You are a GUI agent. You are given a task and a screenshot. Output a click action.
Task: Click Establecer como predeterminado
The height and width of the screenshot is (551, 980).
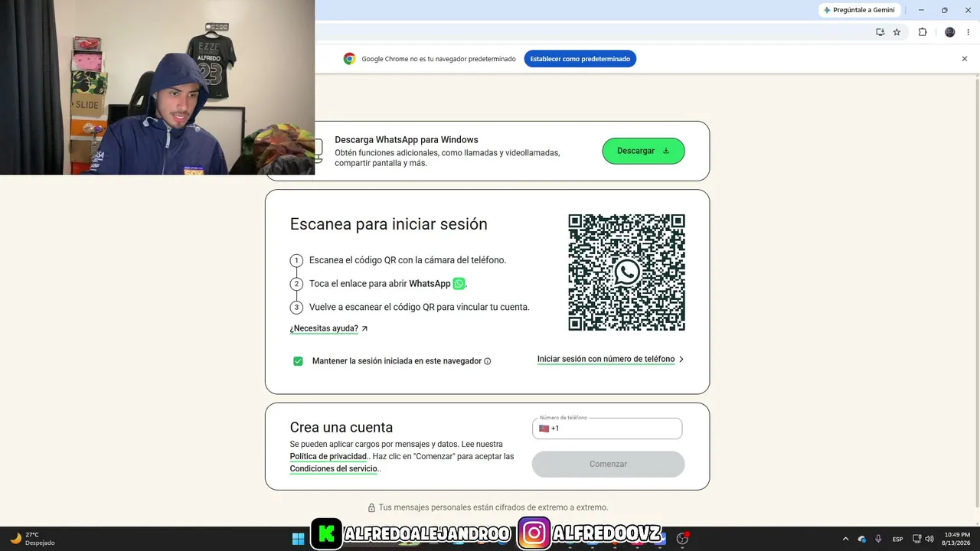pos(580,59)
